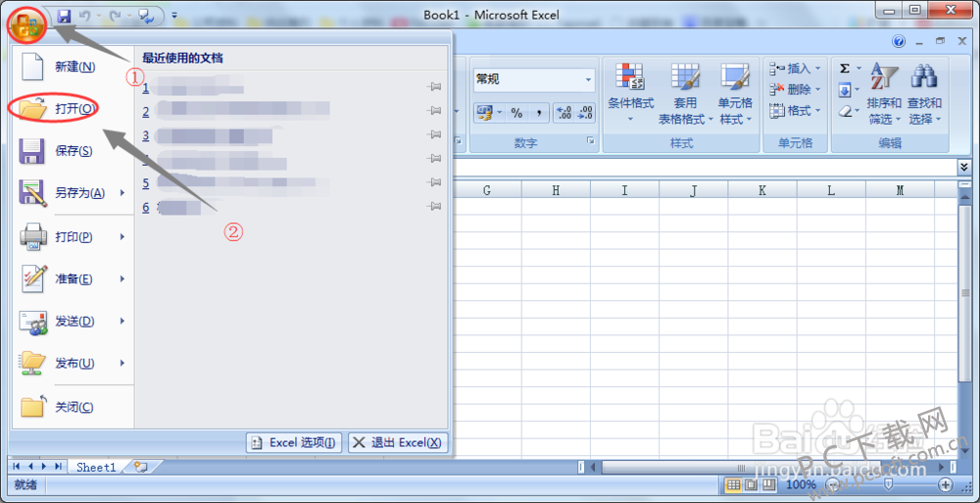The height and width of the screenshot is (503, 980).
Task: Click the zoom slider handle
Action: (x=888, y=484)
